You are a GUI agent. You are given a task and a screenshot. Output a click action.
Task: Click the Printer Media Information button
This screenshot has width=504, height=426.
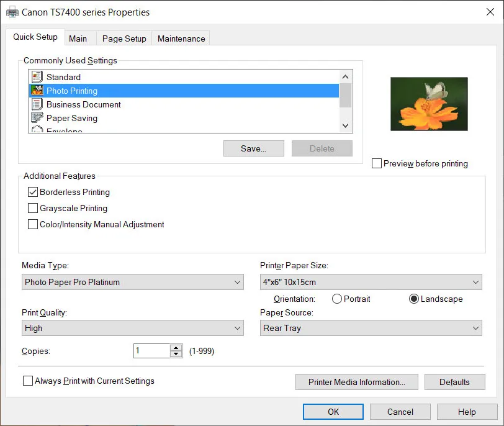click(x=356, y=381)
